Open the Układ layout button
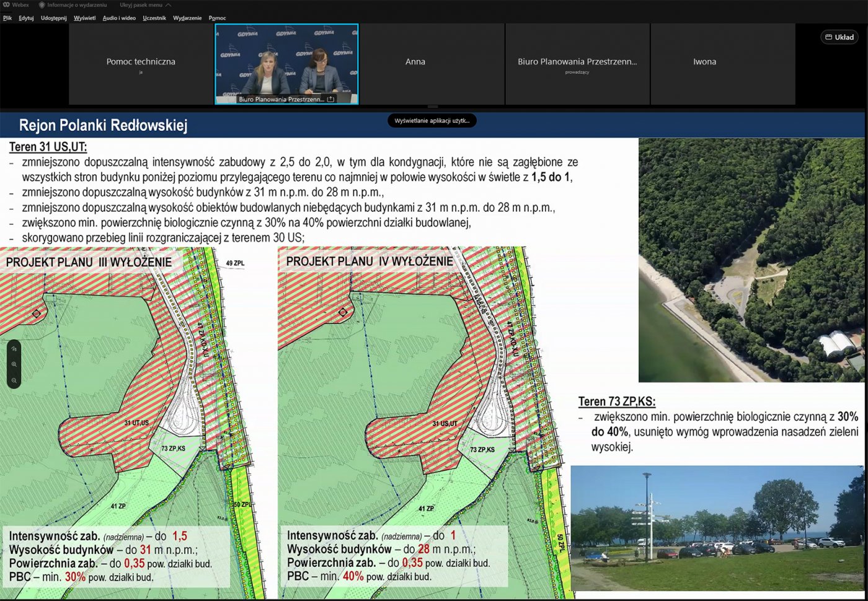Screen dimensions: 868x601 click(x=839, y=37)
